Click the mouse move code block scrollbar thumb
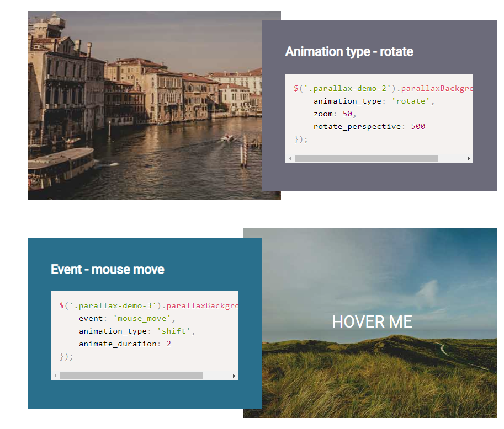Viewport: 504px width, 429px height. [x=131, y=376]
